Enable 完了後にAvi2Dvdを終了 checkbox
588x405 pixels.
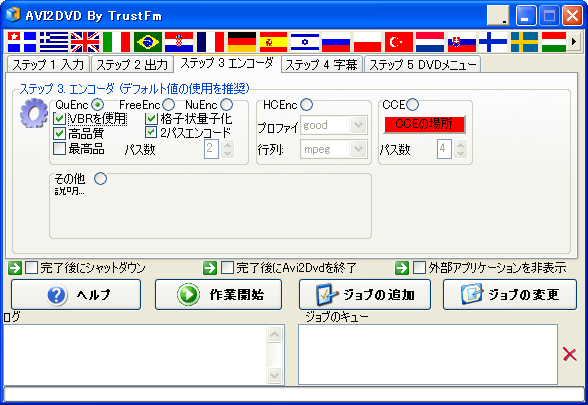[227, 268]
